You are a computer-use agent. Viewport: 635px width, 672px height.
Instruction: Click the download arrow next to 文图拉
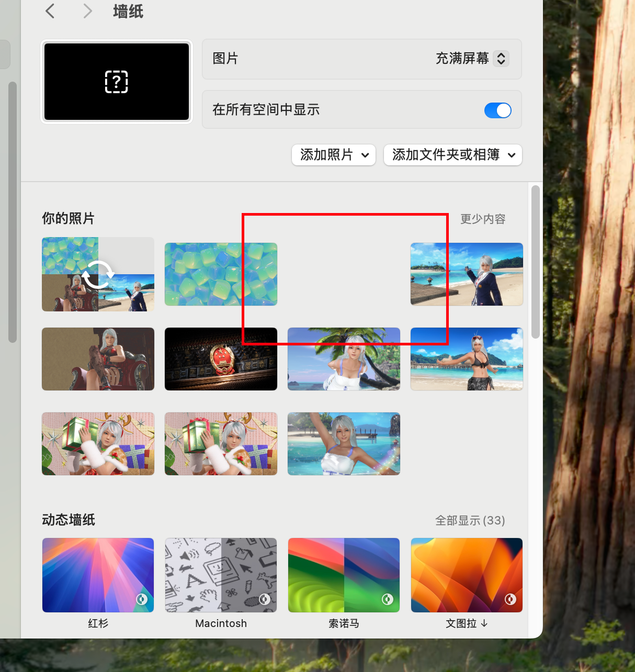484,623
